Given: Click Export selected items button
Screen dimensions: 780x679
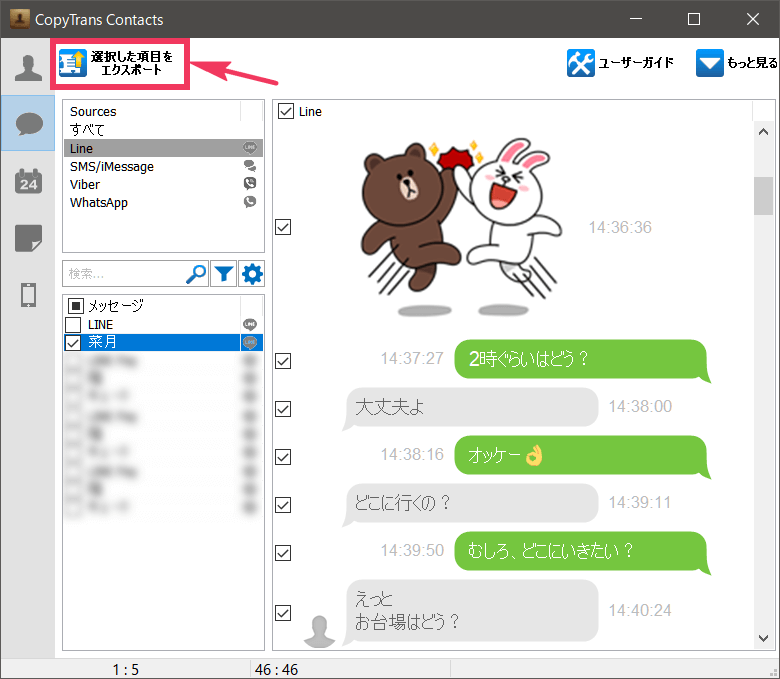Looking at the screenshot, I should (x=120, y=64).
